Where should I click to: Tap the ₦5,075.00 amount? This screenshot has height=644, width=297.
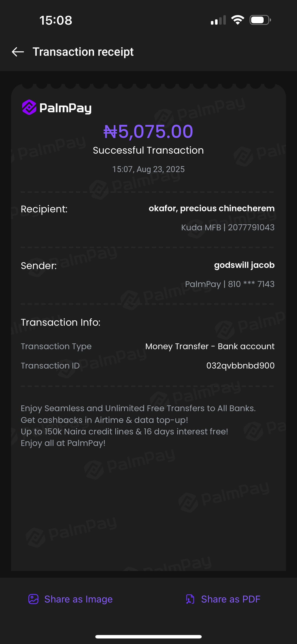point(148,132)
